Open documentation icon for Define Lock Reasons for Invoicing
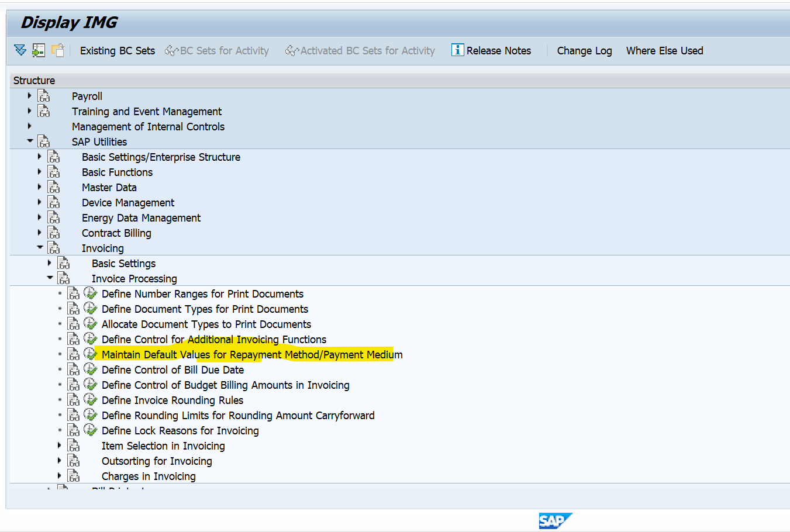The height and width of the screenshot is (532, 790). 74,430
